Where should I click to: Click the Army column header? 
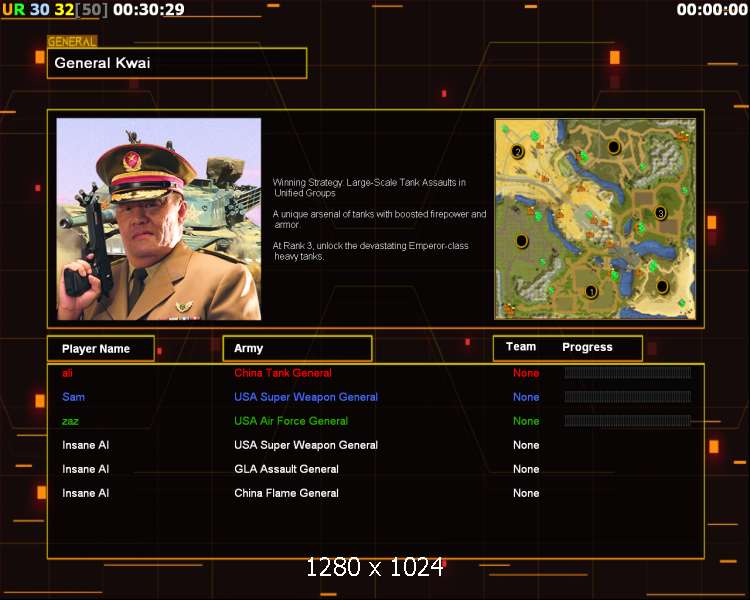(x=297, y=348)
